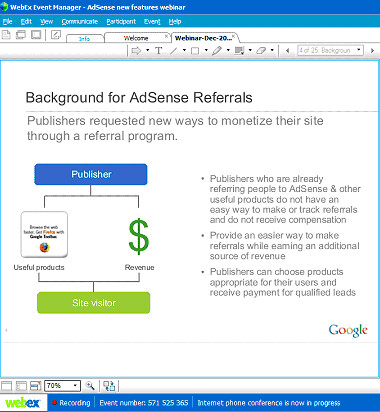Select the Text annotation tool

158,51
